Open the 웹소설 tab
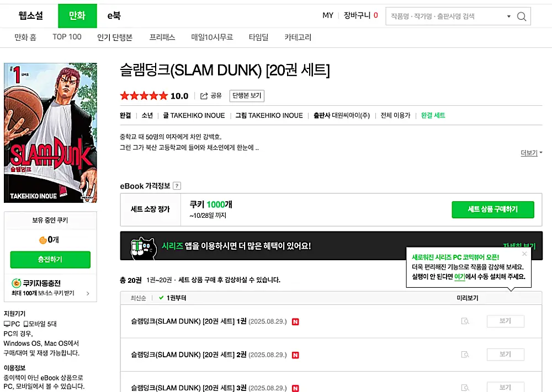 tap(31, 15)
